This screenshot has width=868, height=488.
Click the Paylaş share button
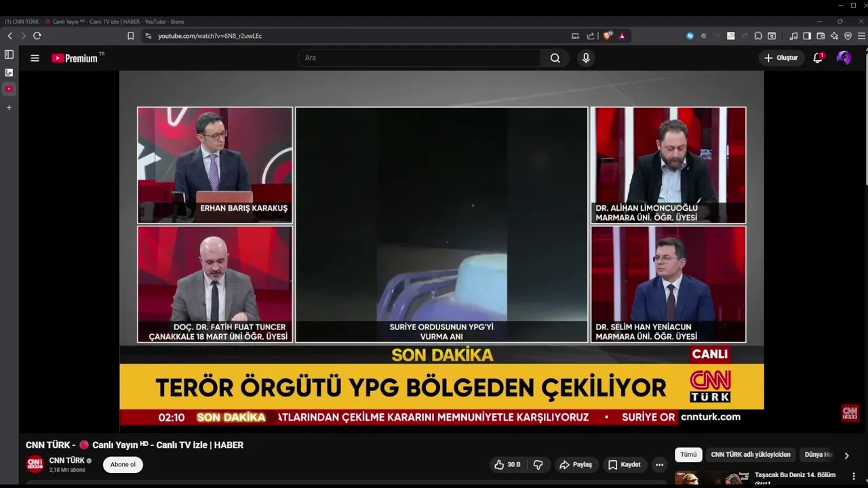575,465
